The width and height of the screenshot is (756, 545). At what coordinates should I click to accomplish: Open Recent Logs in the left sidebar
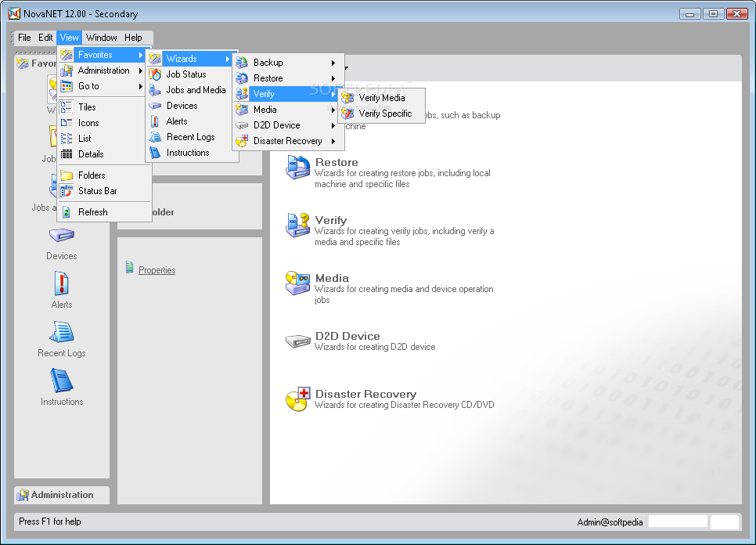pos(62,340)
